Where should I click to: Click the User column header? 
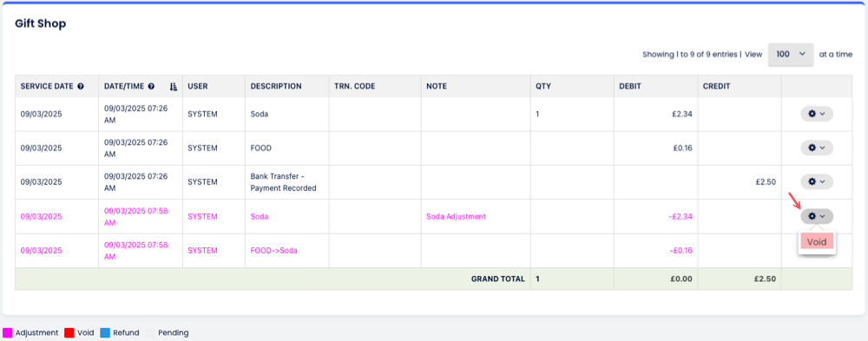click(x=198, y=87)
